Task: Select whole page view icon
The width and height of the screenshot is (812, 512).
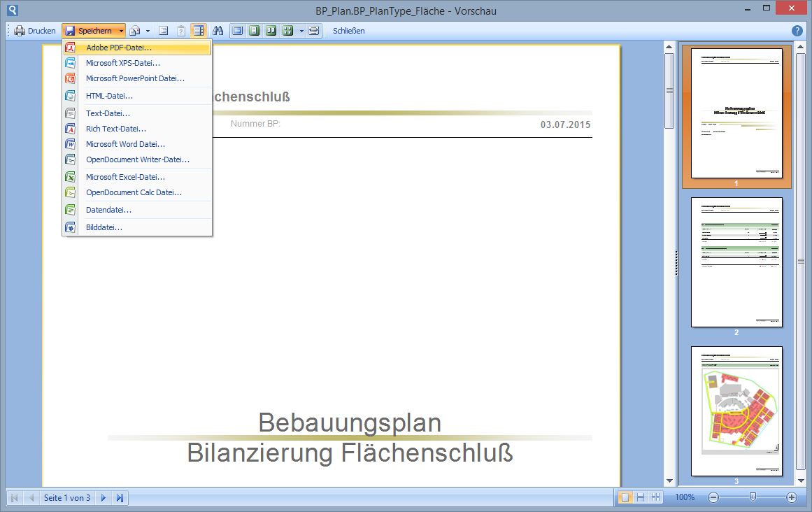Action: [237, 30]
